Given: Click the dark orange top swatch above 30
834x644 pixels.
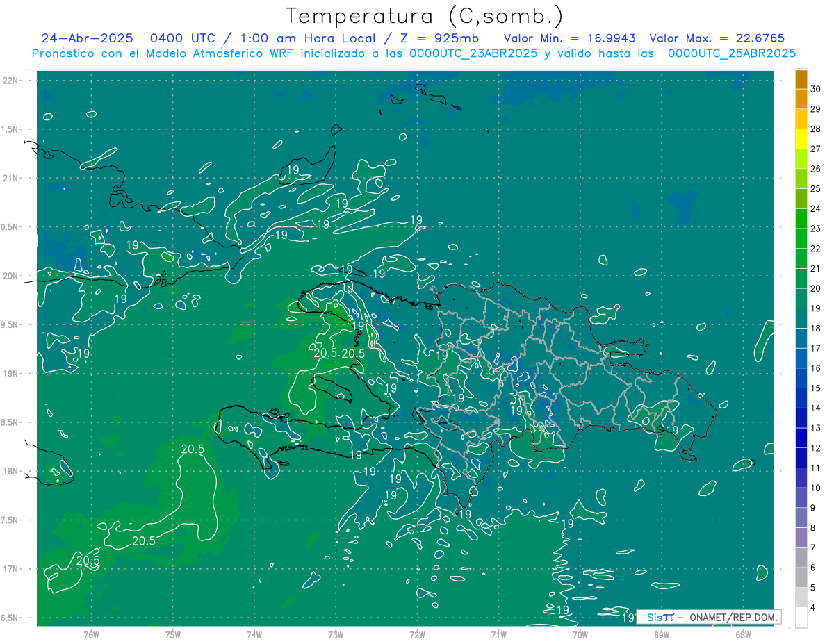Looking at the screenshot, I should point(801,79).
